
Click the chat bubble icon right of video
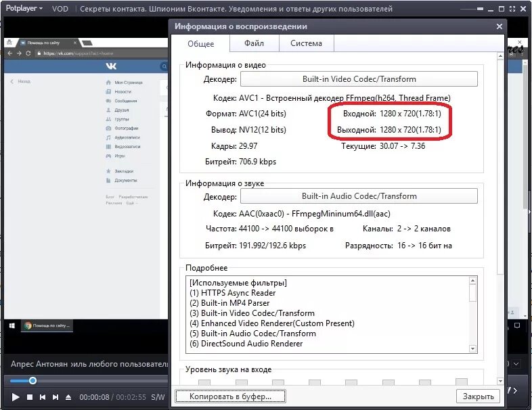tap(517, 325)
